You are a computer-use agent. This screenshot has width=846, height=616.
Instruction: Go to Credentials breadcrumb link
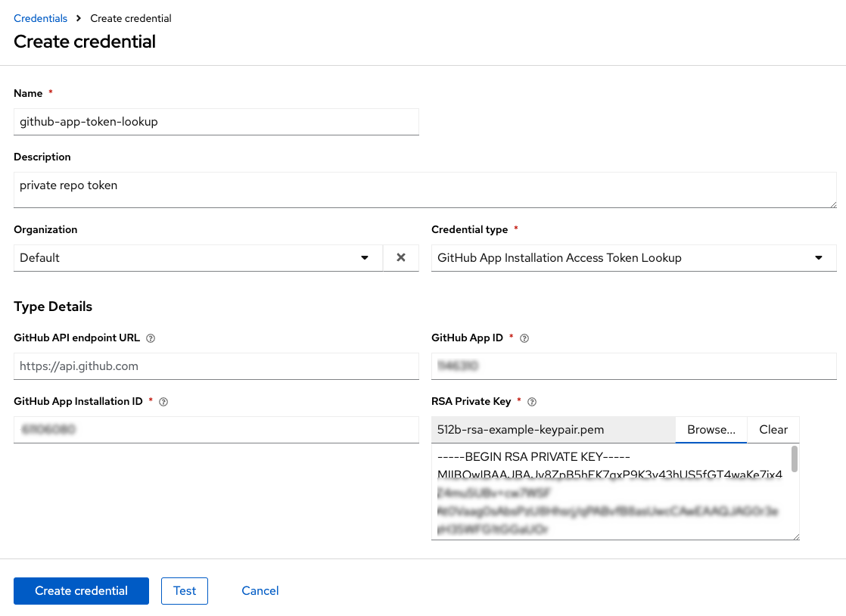pos(40,18)
